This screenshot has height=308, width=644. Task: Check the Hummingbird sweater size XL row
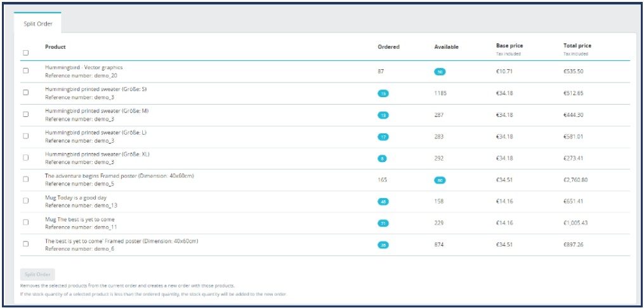click(26, 157)
